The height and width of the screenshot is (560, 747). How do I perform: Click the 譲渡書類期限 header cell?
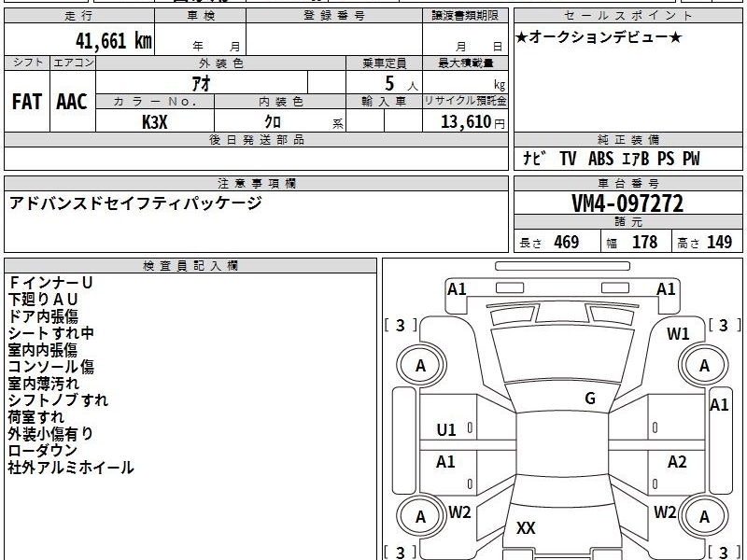point(465,15)
